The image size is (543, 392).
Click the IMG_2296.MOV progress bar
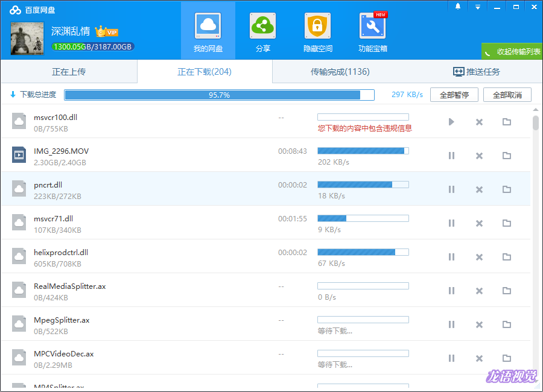tap(363, 151)
